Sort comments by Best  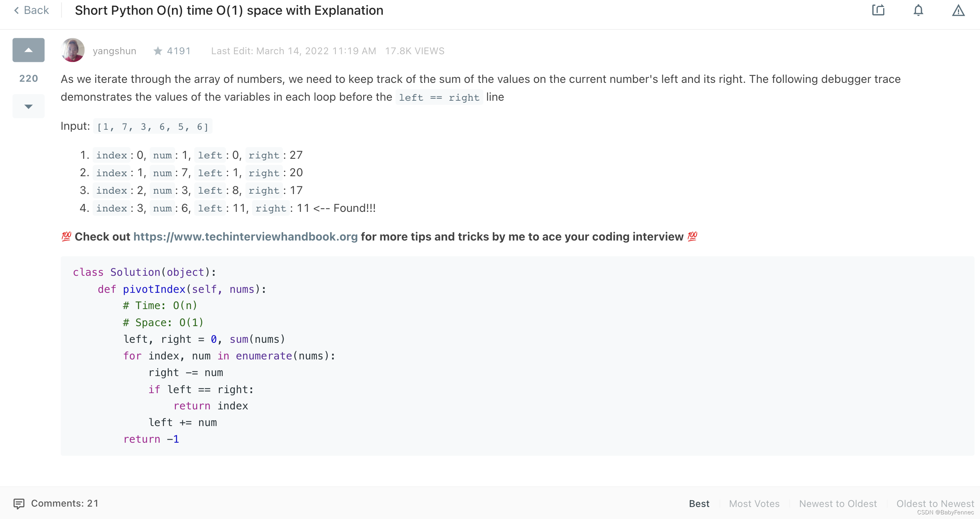699,504
